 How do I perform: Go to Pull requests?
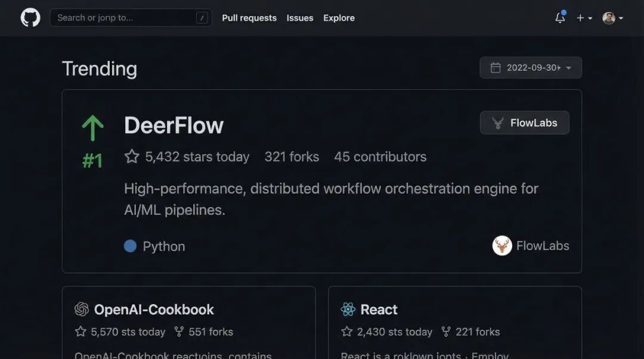(249, 18)
